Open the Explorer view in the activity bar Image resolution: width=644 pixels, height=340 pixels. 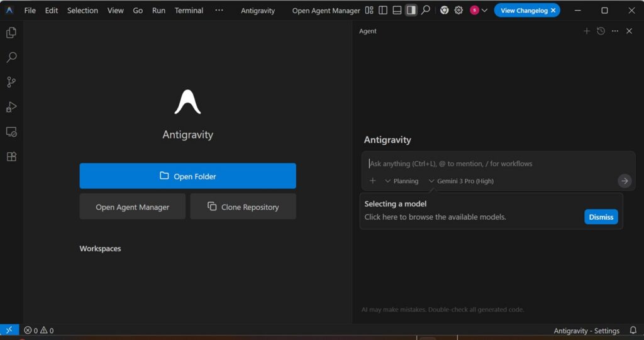(11, 33)
